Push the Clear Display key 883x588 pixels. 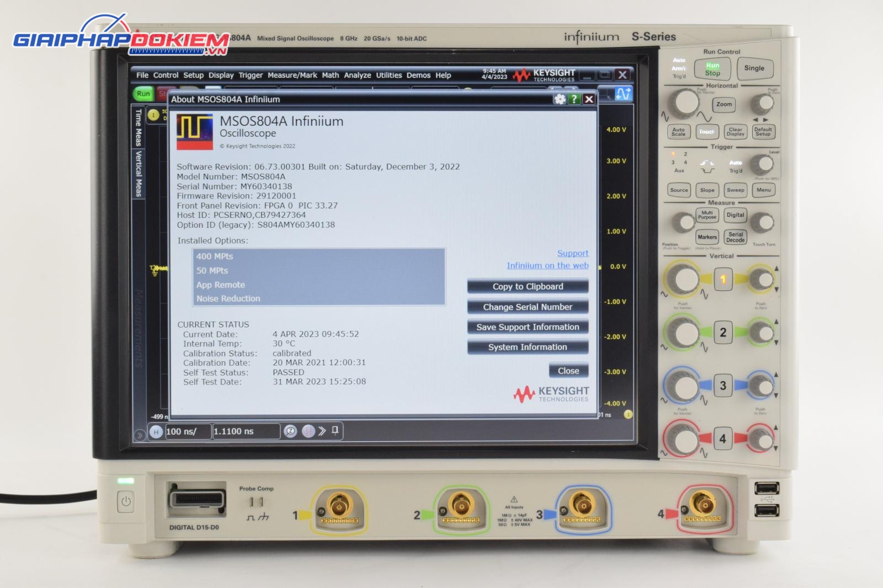pos(735,132)
